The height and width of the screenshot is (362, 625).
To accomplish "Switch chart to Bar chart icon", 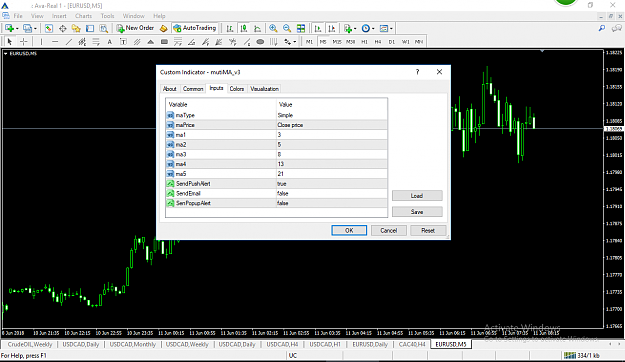I will [x=230, y=28].
